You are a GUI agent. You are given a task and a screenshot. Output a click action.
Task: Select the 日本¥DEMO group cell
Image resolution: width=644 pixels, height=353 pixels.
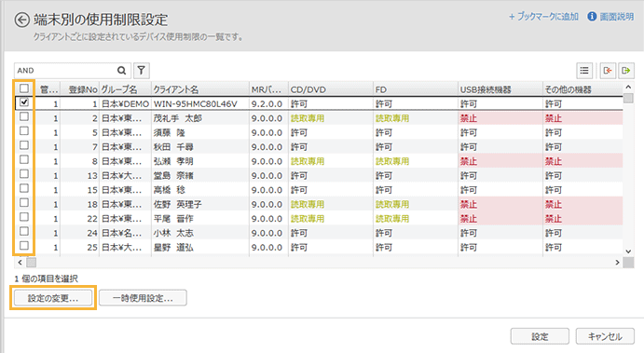125,103
